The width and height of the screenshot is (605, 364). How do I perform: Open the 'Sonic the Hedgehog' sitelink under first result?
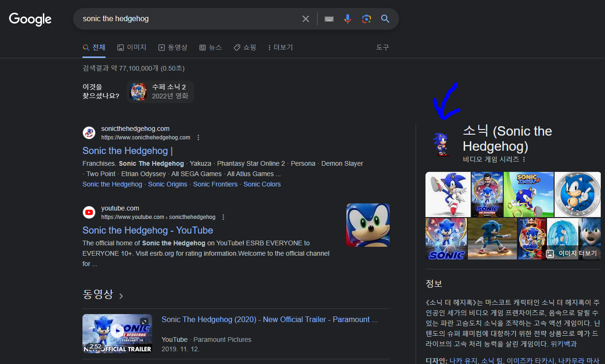(x=112, y=184)
